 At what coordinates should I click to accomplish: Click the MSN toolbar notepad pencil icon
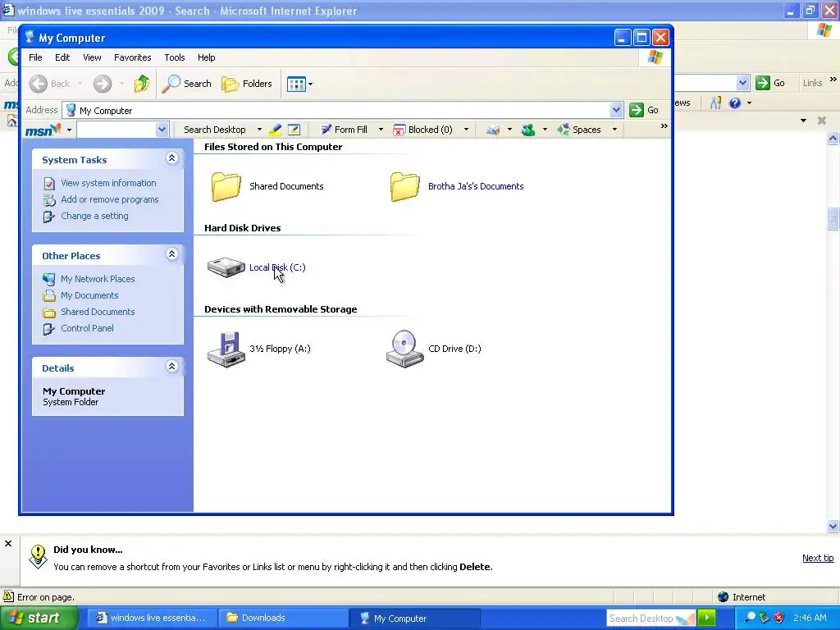(x=294, y=130)
